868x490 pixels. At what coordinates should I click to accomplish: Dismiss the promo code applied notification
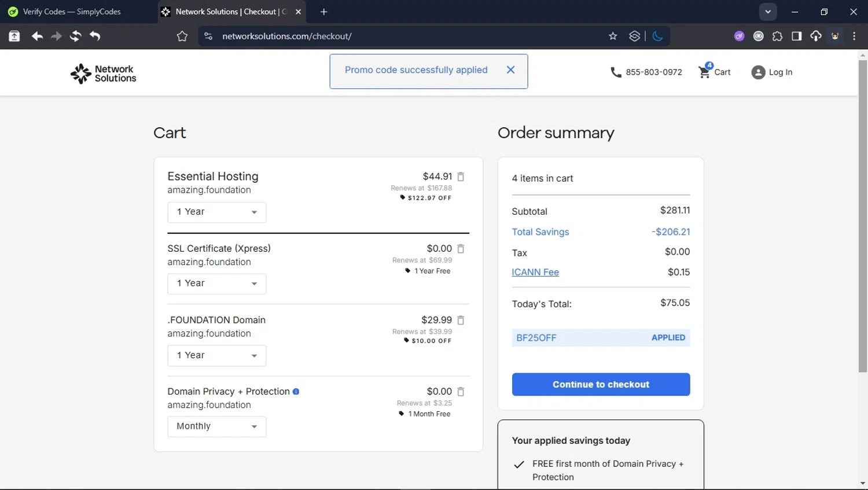(510, 70)
